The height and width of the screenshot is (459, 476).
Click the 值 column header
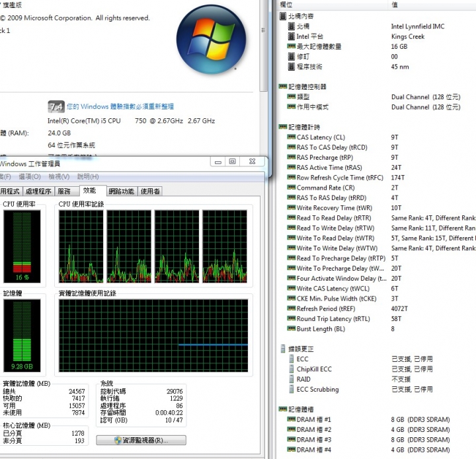tap(432, 5)
